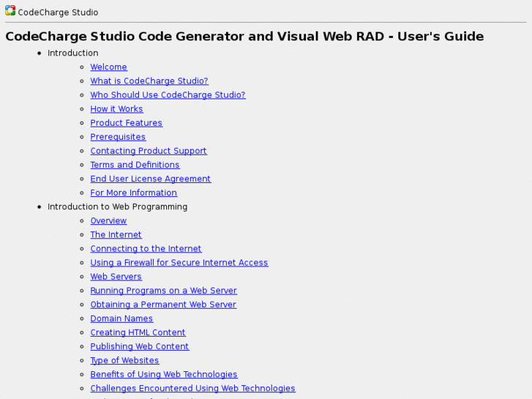View the End User License Agreement
The height and width of the screenshot is (399, 532).
[150, 179]
